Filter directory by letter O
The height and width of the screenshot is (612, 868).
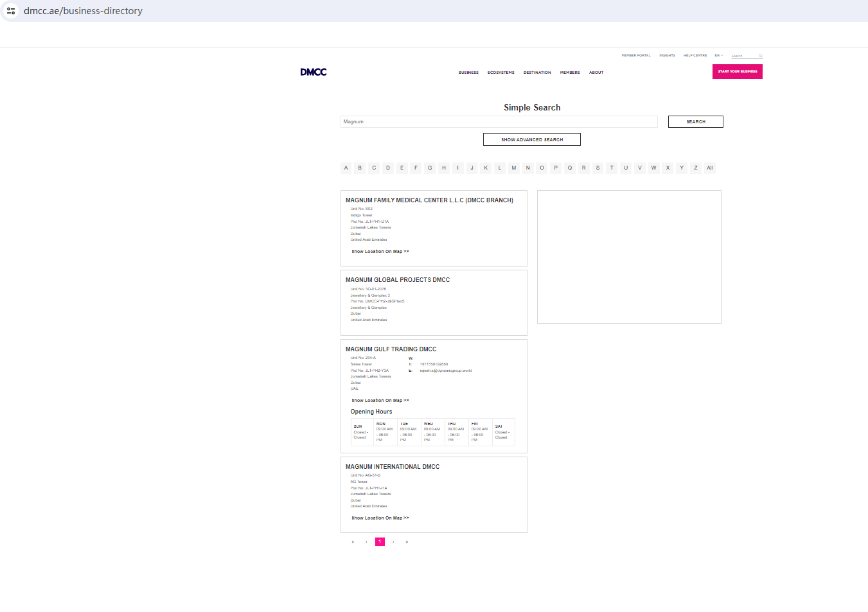pyautogui.click(x=542, y=168)
